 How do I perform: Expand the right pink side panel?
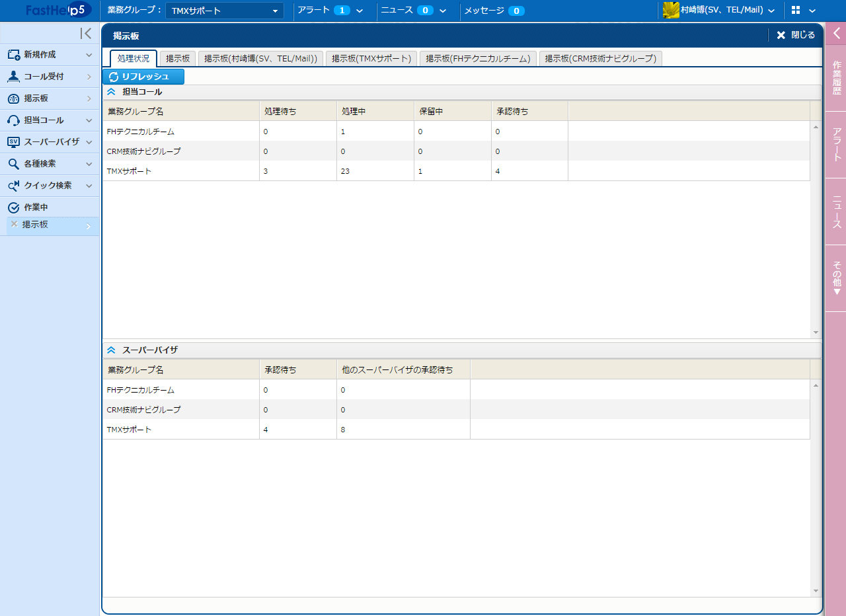tap(836, 34)
